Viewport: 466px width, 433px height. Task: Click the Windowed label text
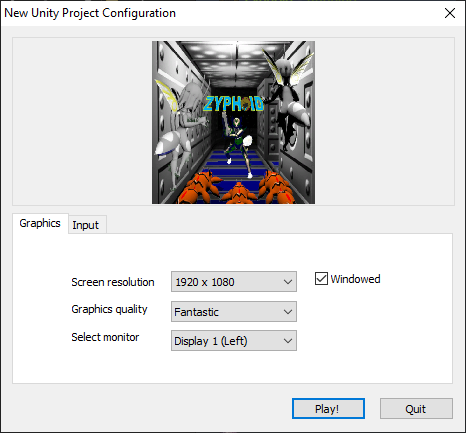pyautogui.click(x=355, y=279)
